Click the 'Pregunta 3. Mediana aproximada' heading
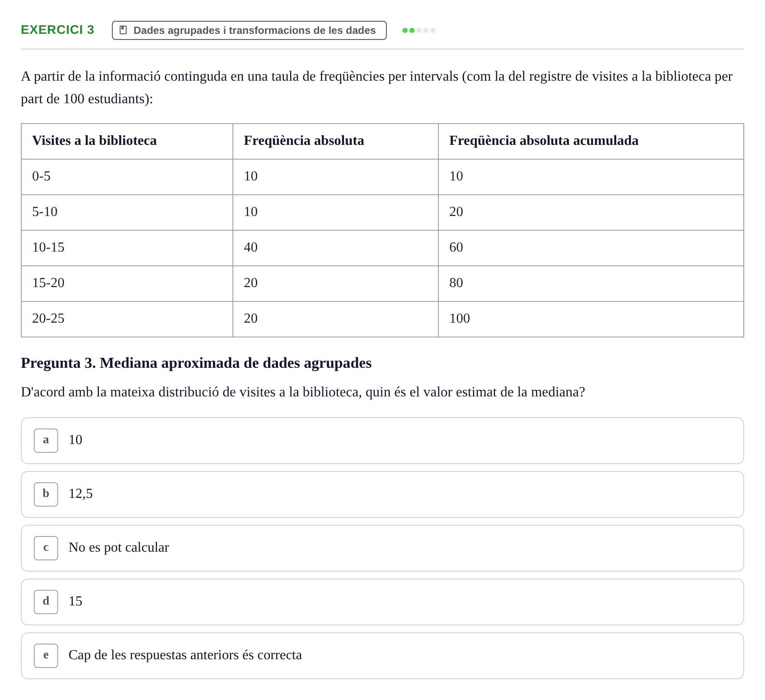765x700 pixels. [x=196, y=363]
